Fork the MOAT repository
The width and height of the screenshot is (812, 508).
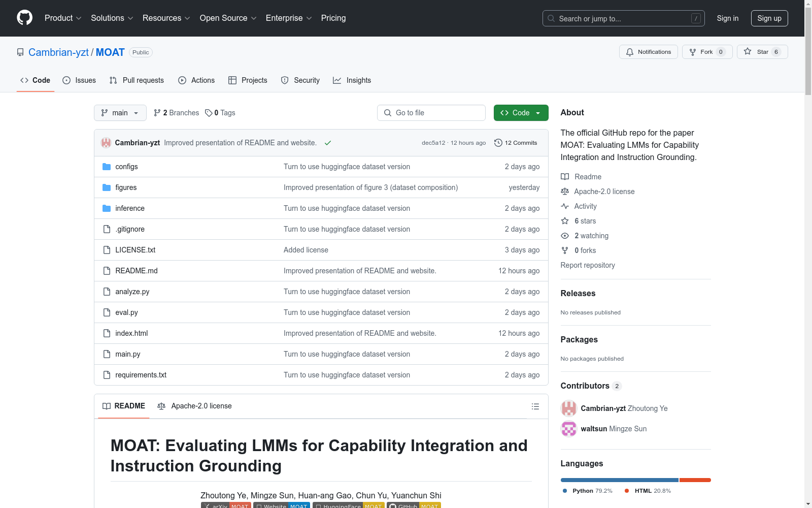click(x=707, y=52)
